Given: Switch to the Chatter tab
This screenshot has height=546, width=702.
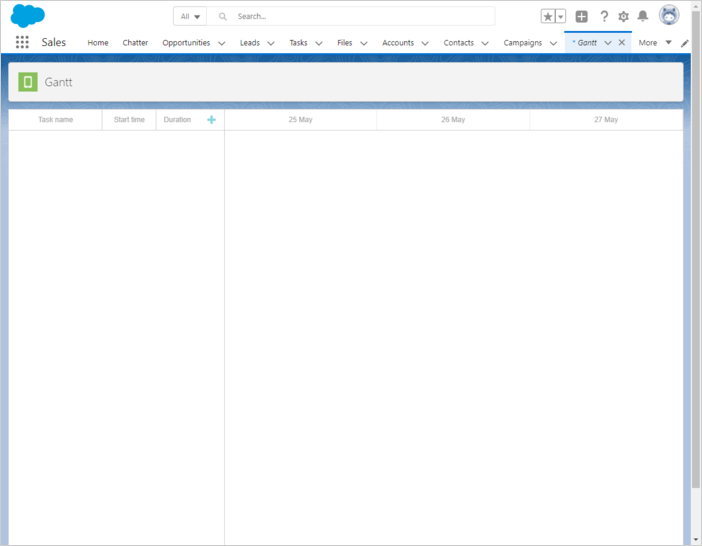Looking at the screenshot, I should [x=135, y=43].
